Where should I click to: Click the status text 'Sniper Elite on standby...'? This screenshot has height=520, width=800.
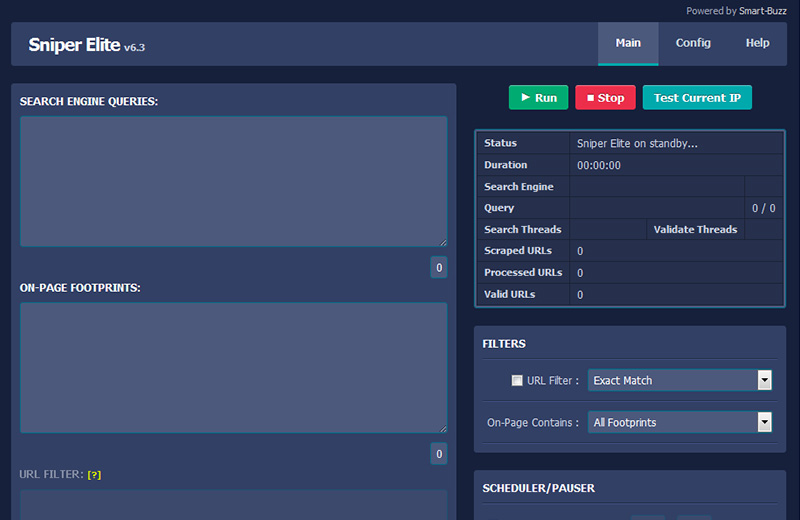point(637,143)
